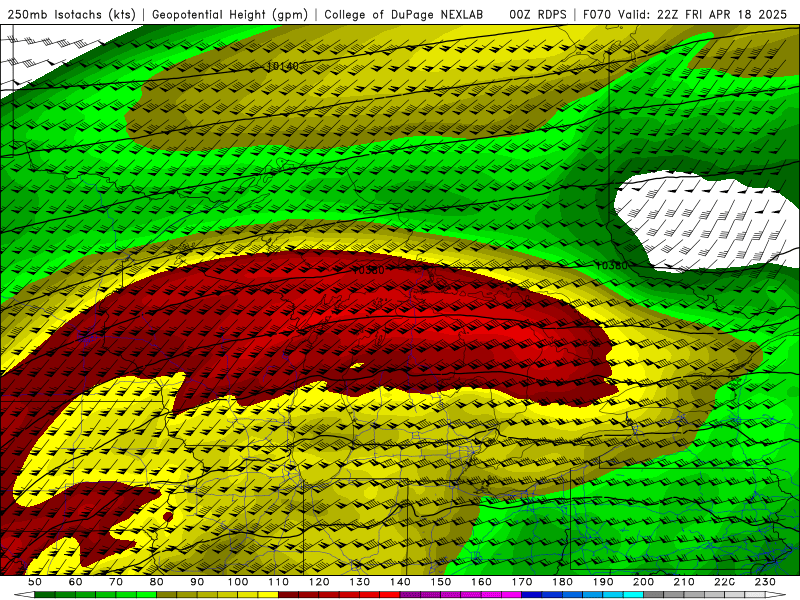Click the 10140 height contour label
The image size is (800, 600).
click(x=283, y=66)
